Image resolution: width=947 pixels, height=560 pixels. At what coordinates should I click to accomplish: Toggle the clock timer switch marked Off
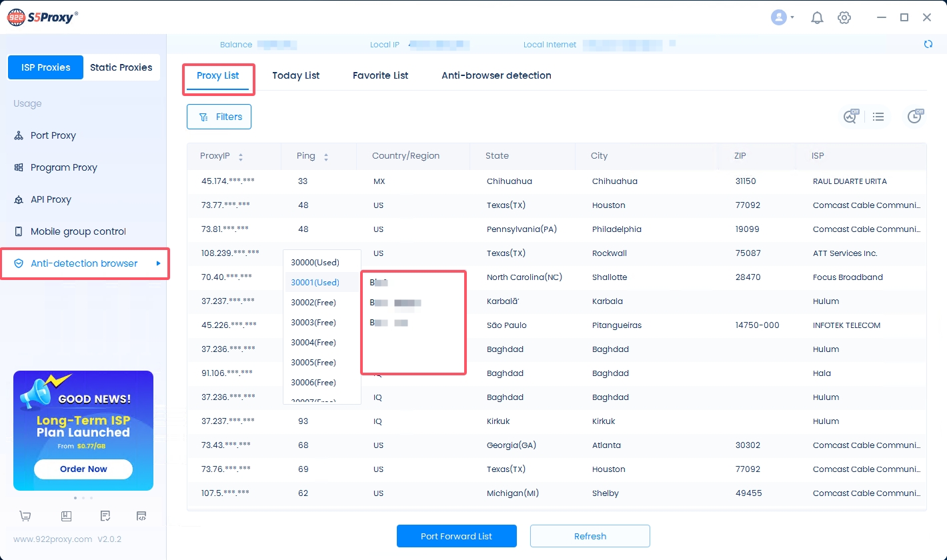[915, 117]
